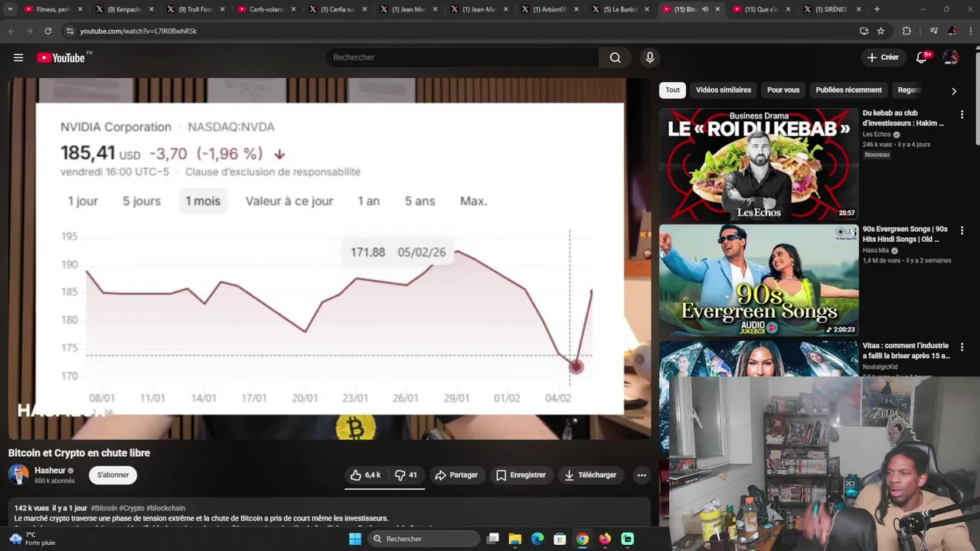The height and width of the screenshot is (551, 980).
Task: Click in the YouTube Rechercher search field
Action: coord(463,57)
